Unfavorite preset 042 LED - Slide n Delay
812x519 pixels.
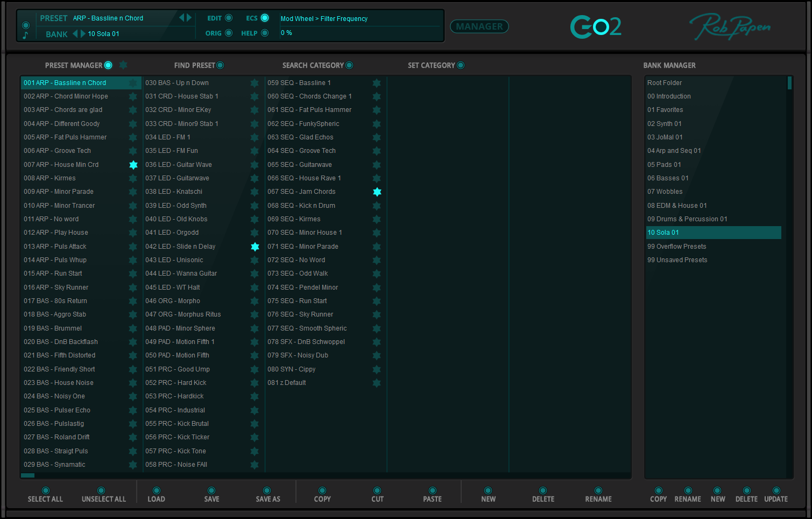[254, 246]
